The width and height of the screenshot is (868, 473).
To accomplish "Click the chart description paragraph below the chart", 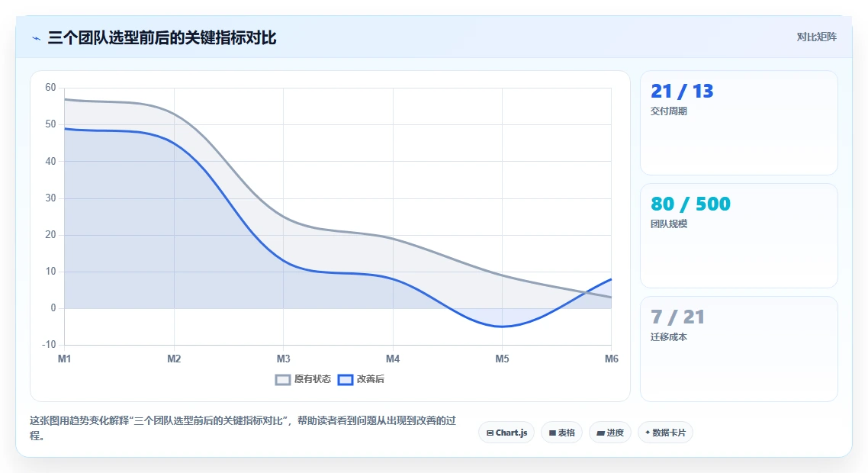I will [243, 428].
